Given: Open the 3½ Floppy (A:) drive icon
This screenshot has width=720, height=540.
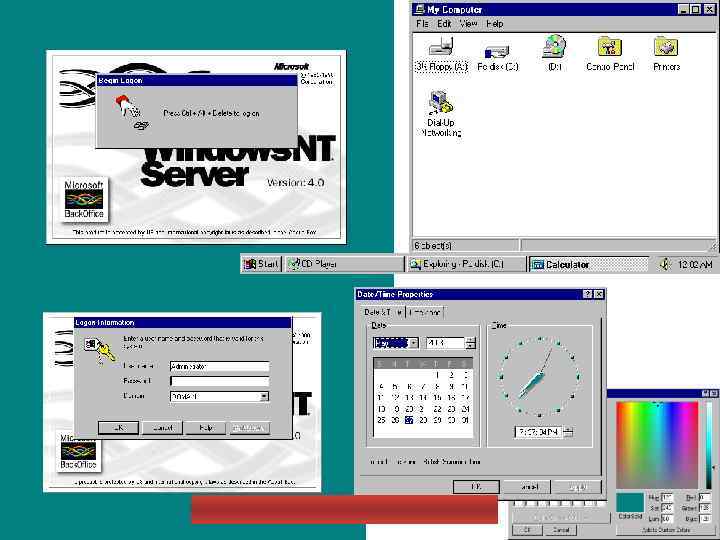Looking at the screenshot, I should pyautogui.click(x=441, y=54).
